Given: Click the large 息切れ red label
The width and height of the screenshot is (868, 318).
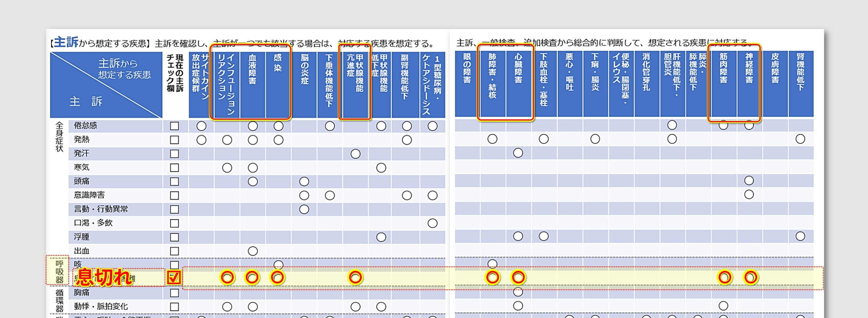Looking at the screenshot, I should [x=104, y=278].
